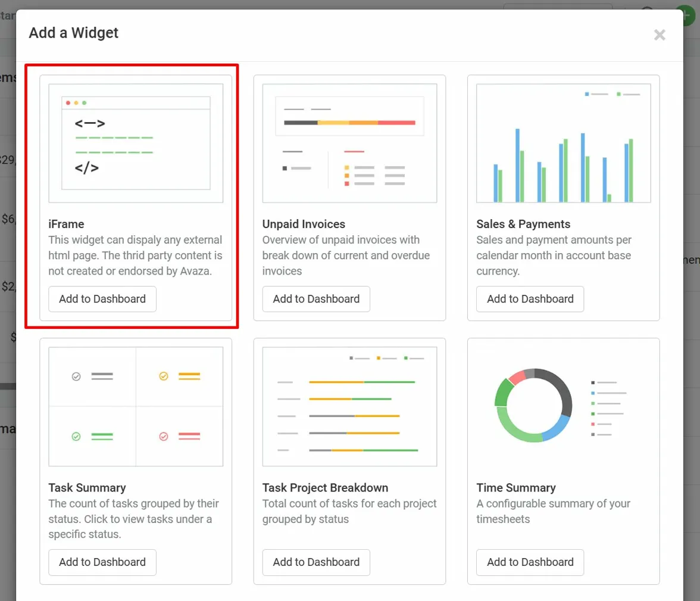This screenshot has width=700, height=601.
Task: Click the Task Summary preview image
Action: tap(136, 406)
